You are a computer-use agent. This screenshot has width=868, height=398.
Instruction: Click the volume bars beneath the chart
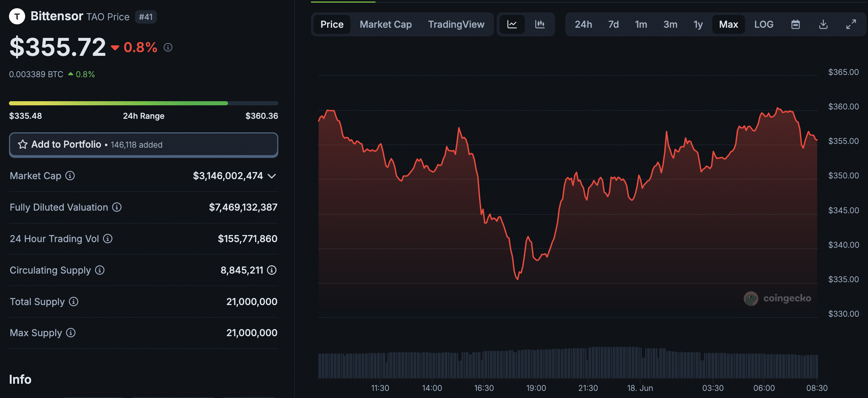568,363
